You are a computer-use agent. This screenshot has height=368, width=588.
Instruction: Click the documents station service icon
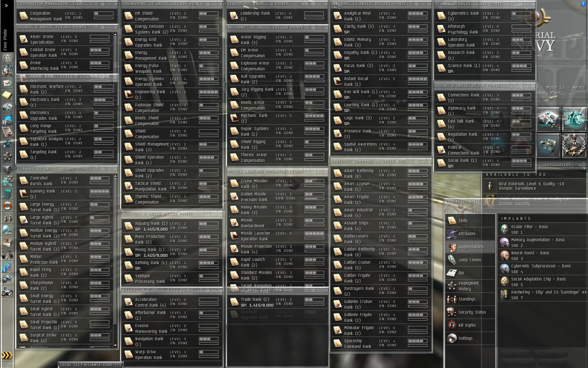548,119
